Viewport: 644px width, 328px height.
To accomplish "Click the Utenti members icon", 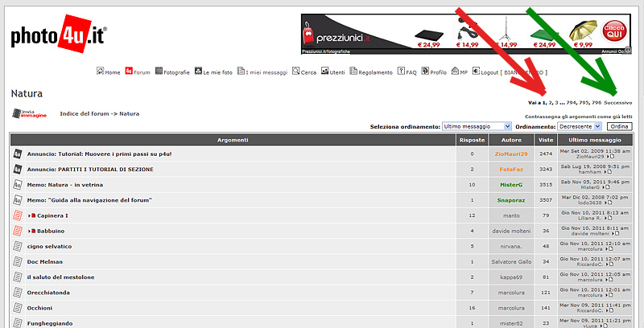I will (324, 72).
